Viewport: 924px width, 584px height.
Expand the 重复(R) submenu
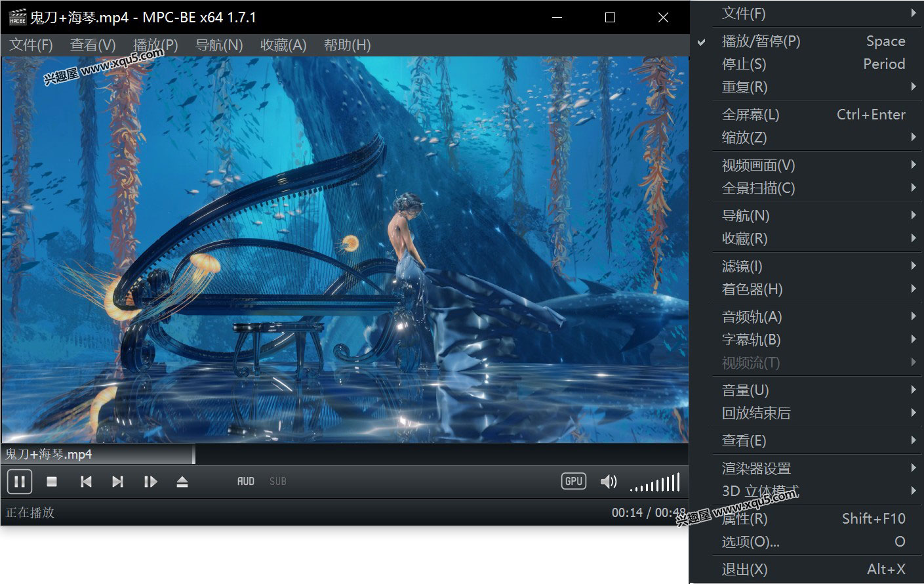[x=807, y=87]
